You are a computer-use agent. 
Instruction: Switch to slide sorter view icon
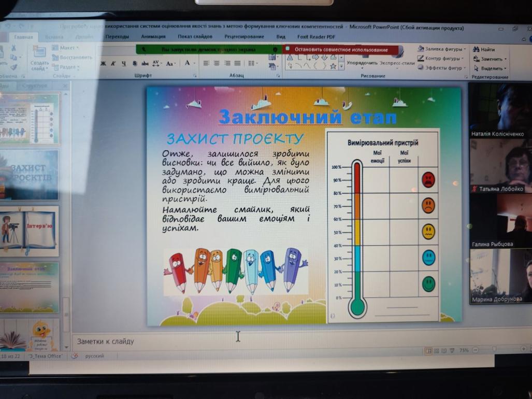pos(436,350)
